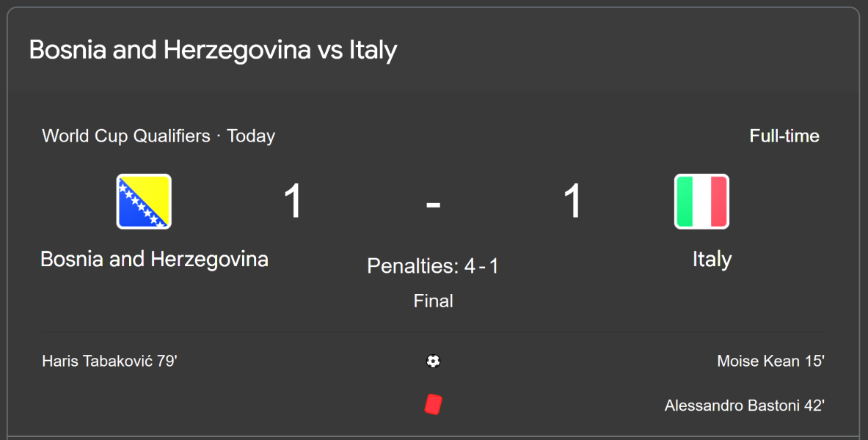Open the World Cup Qualifiers competition link
Viewport: 868px width, 440px height.
pyautogui.click(x=125, y=136)
